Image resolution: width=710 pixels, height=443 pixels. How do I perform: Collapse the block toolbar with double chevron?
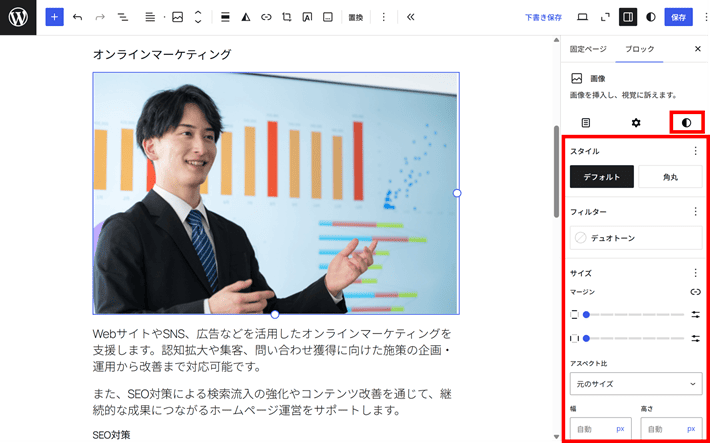pyautogui.click(x=411, y=17)
